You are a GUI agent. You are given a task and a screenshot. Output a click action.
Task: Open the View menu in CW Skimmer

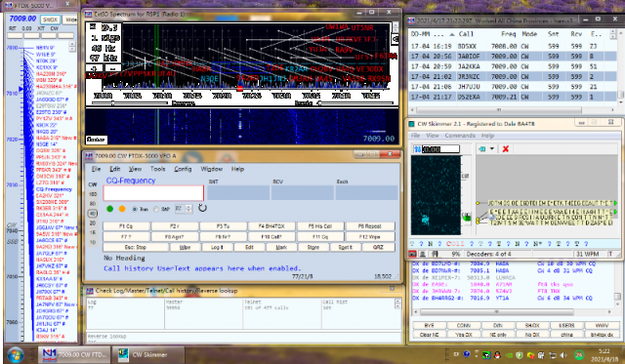433,136
